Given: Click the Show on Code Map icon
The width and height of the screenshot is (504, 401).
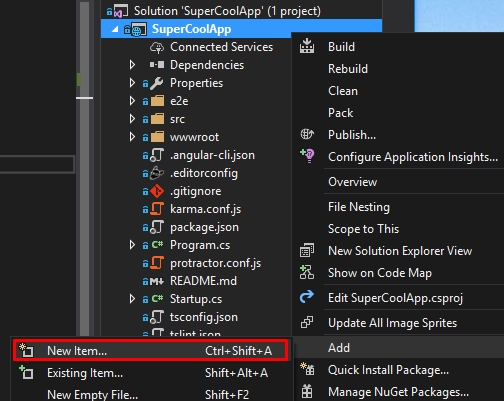Looking at the screenshot, I should click(307, 272).
